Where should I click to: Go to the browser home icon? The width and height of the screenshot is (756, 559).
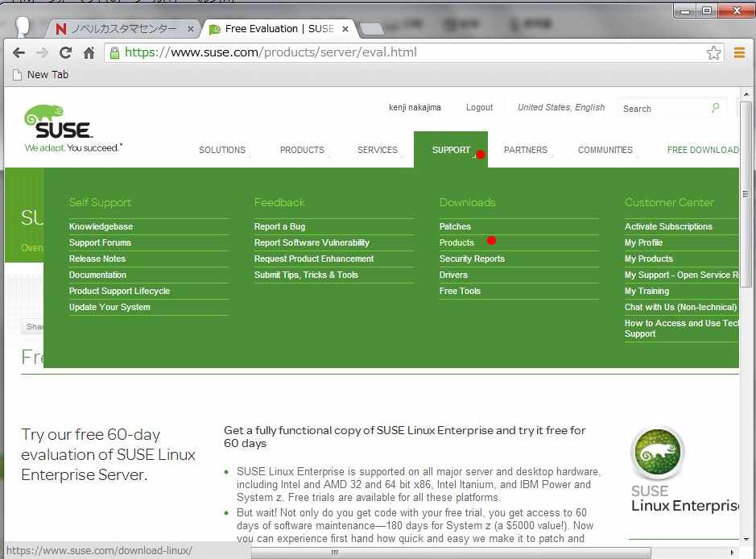(x=89, y=52)
